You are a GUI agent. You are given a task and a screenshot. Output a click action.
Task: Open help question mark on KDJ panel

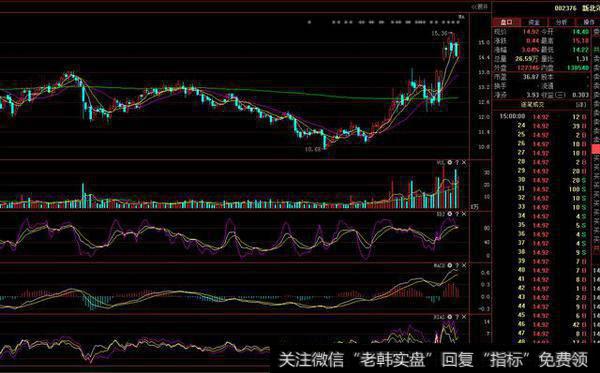[x=457, y=214]
